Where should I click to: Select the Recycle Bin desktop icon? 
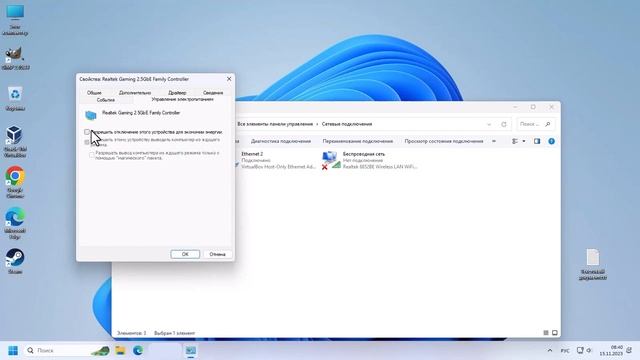point(15,98)
